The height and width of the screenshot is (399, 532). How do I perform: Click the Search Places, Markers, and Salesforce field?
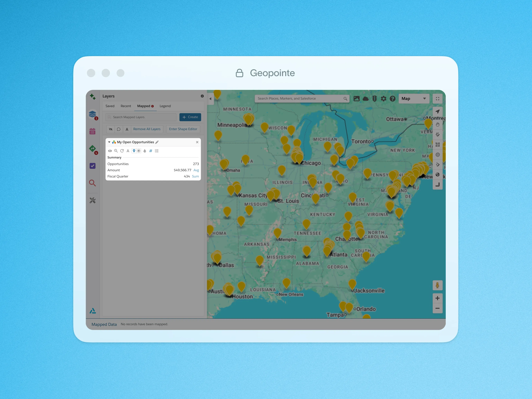click(x=299, y=99)
